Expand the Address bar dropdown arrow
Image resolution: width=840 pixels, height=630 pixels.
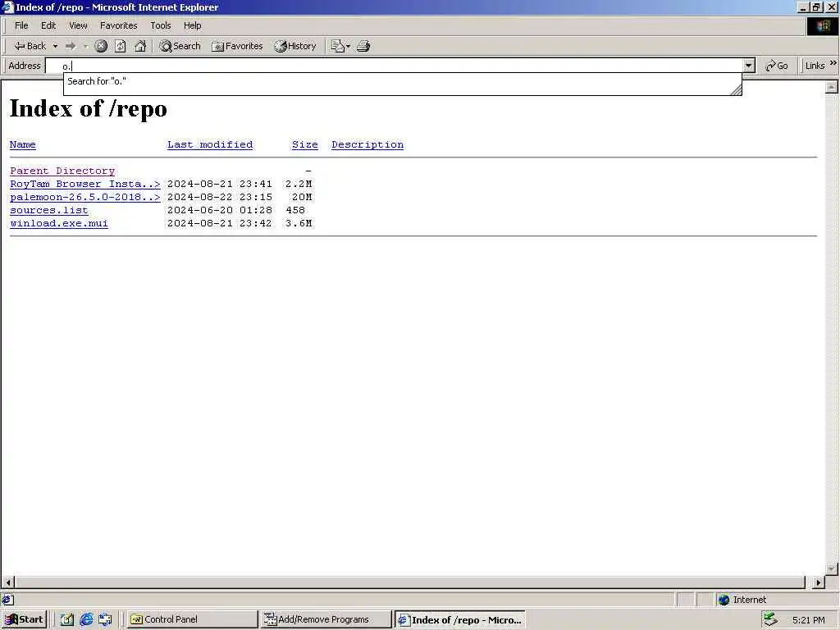[x=749, y=66]
